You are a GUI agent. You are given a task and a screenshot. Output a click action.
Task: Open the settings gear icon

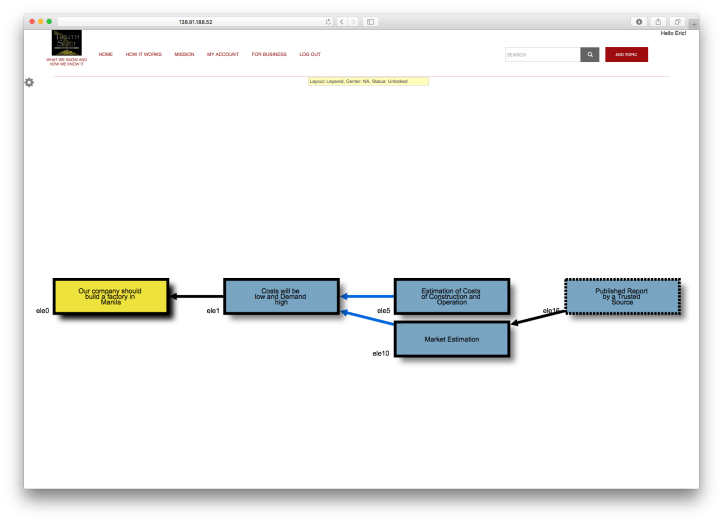pos(29,82)
